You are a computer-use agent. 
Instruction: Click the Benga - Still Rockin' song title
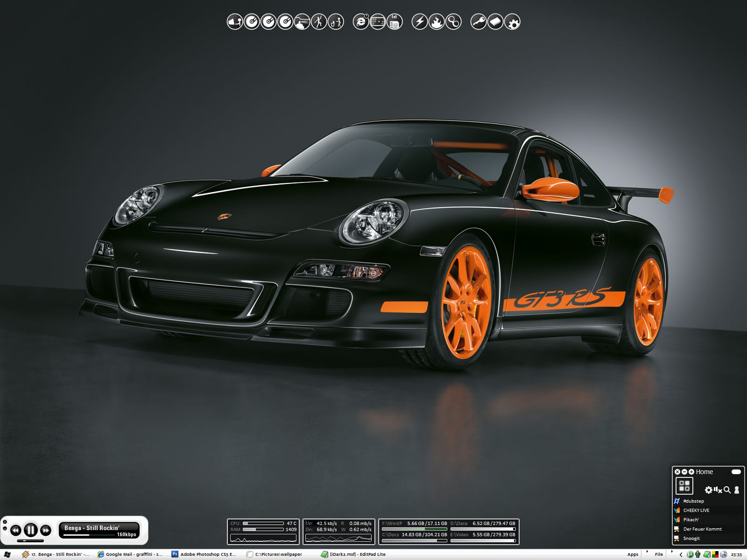pos(92,528)
